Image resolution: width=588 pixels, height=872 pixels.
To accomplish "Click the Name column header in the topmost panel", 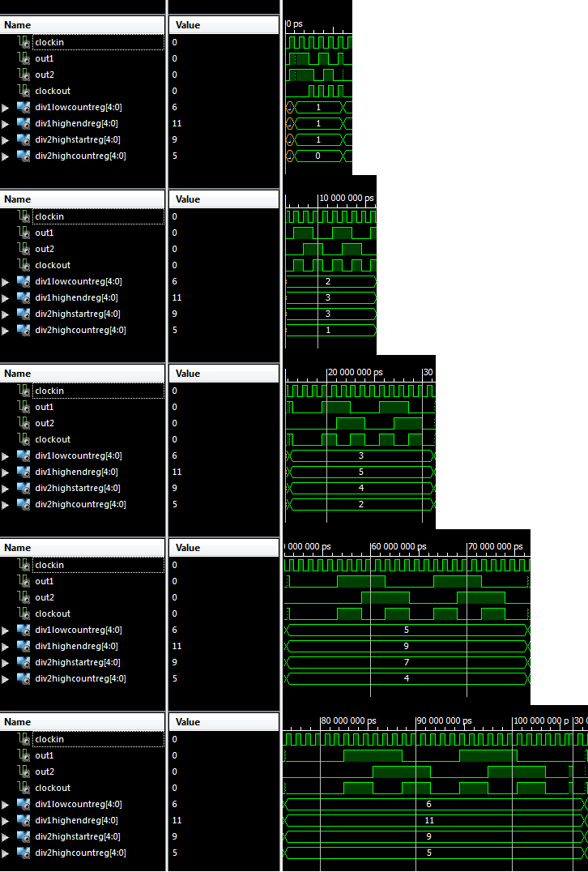I will point(18,25).
